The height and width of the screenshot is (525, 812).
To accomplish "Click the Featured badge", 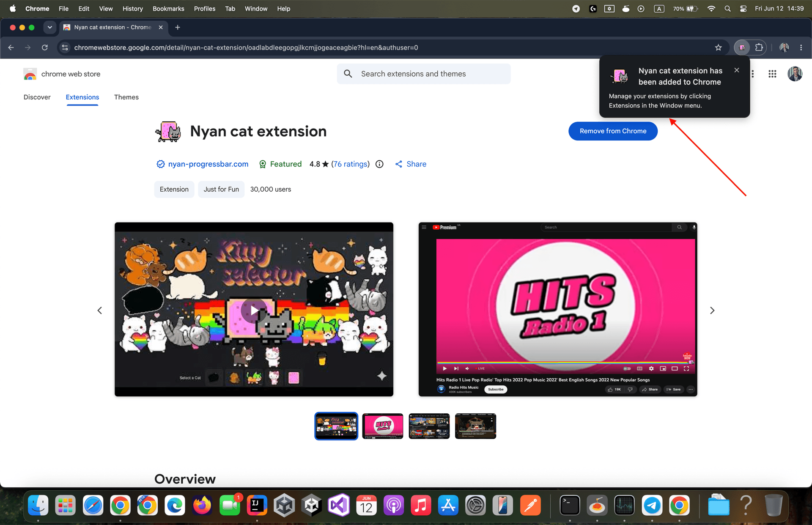I will [x=280, y=164].
